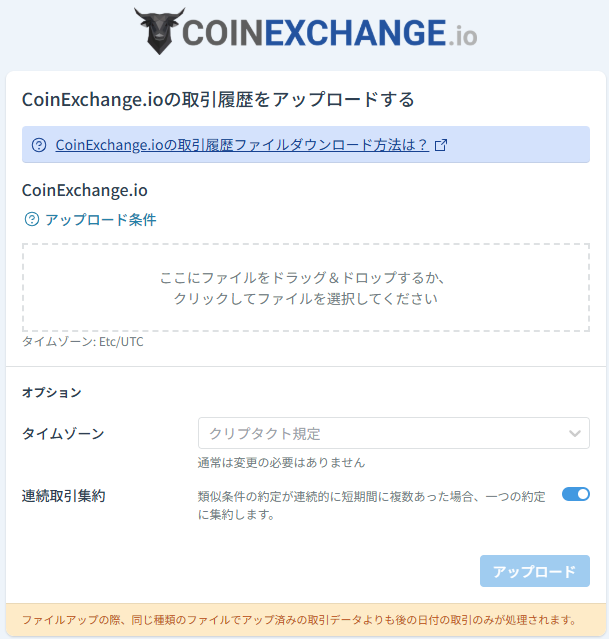Screen dimensions: 609x639
Task: Click the question icon beside アップロード条件
Action: tap(32, 219)
